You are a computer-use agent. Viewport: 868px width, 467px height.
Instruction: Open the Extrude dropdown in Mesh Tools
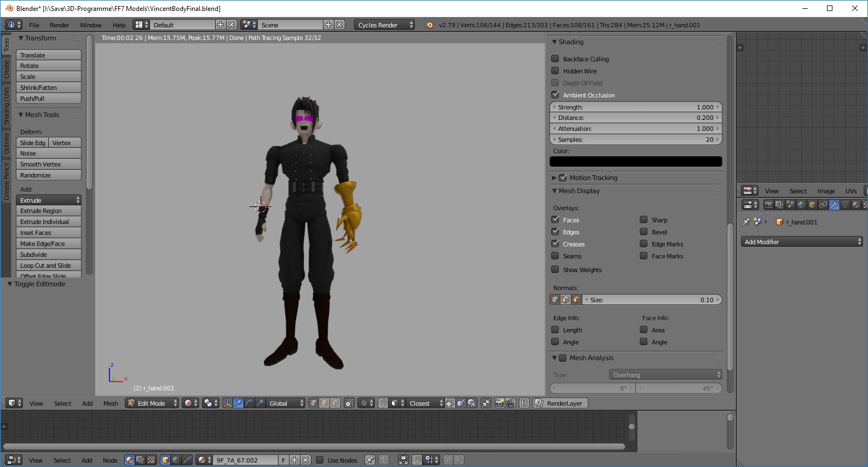click(x=49, y=200)
